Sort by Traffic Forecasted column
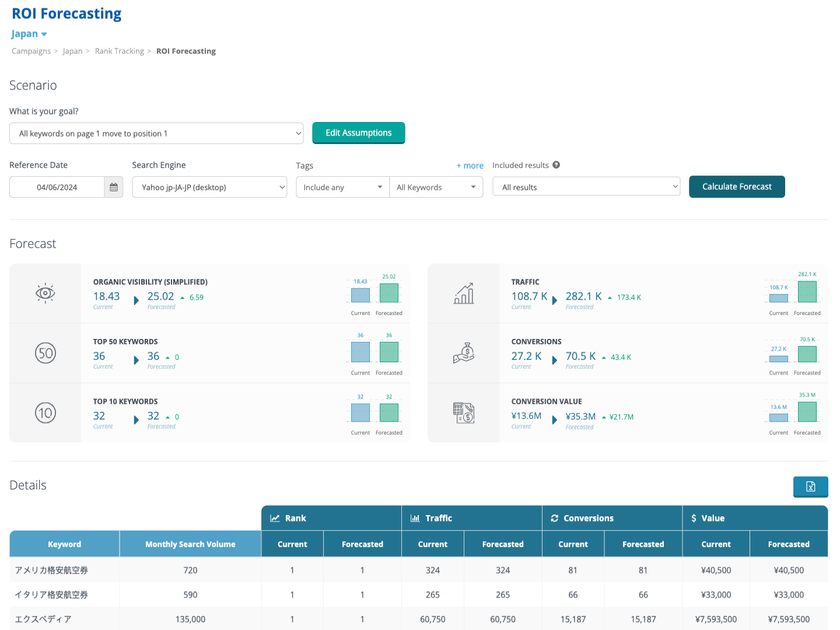The width and height of the screenshot is (840, 630). click(x=503, y=544)
